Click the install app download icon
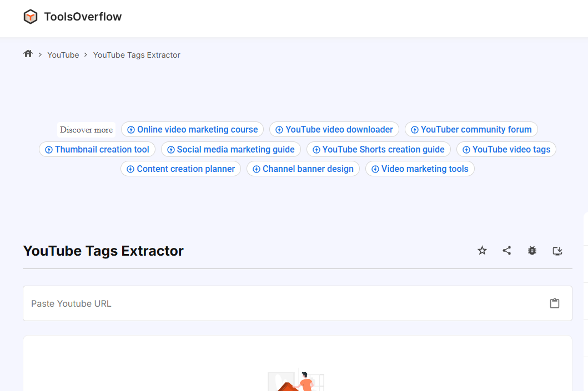The width and height of the screenshot is (588, 391). pyautogui.click(x=557, y=251)
